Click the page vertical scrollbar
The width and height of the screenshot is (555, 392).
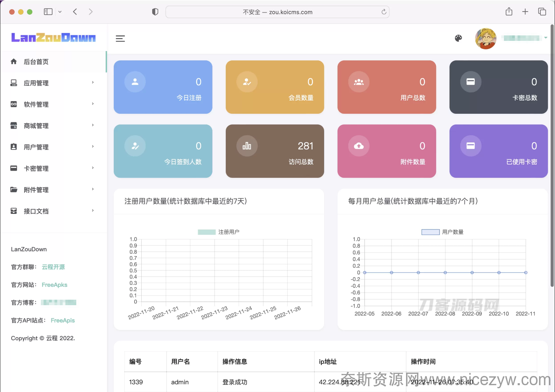[552, 155]
